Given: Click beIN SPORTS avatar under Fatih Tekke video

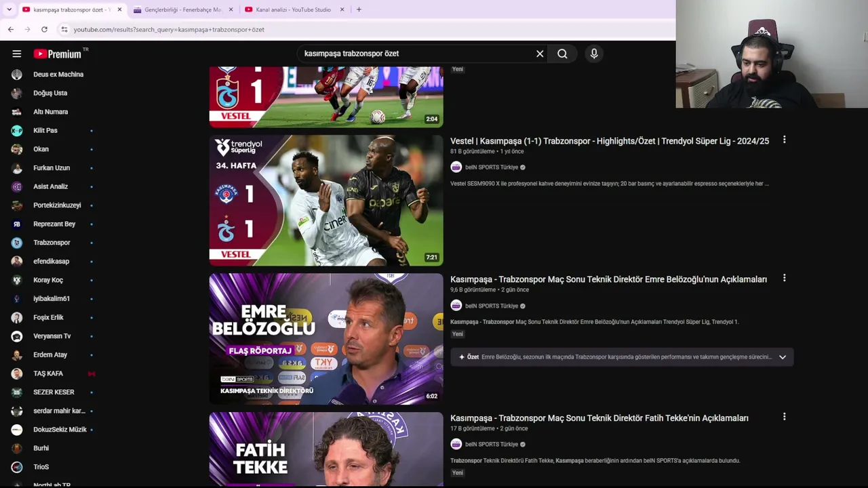Looking at the screenshot, I should point(456,444).
